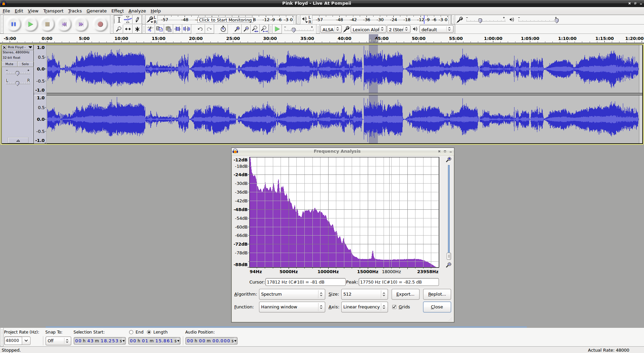644x353 pixels.
Task: Open the ALSA audio host dropdown
Action: (331, 30)
